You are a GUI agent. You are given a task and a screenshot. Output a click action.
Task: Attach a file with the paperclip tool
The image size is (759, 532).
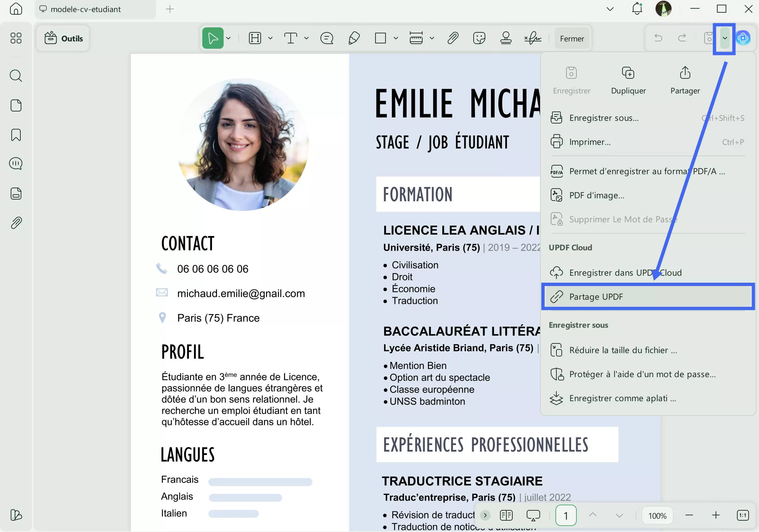pyautogui.click(x=452, y=38)
